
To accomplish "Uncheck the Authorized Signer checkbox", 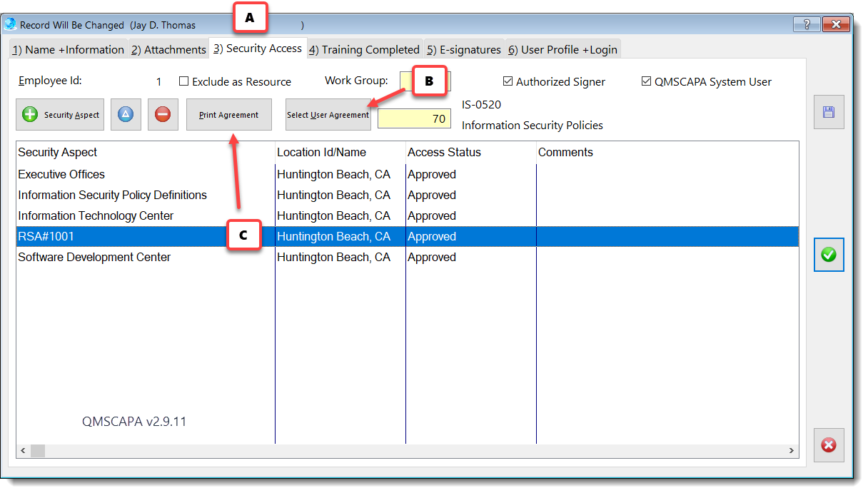I will [508, 81].
